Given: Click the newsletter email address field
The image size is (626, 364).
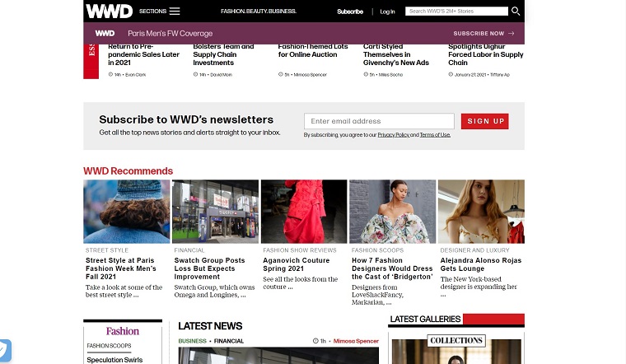Looking at the screenshot, I should [379, 121].
